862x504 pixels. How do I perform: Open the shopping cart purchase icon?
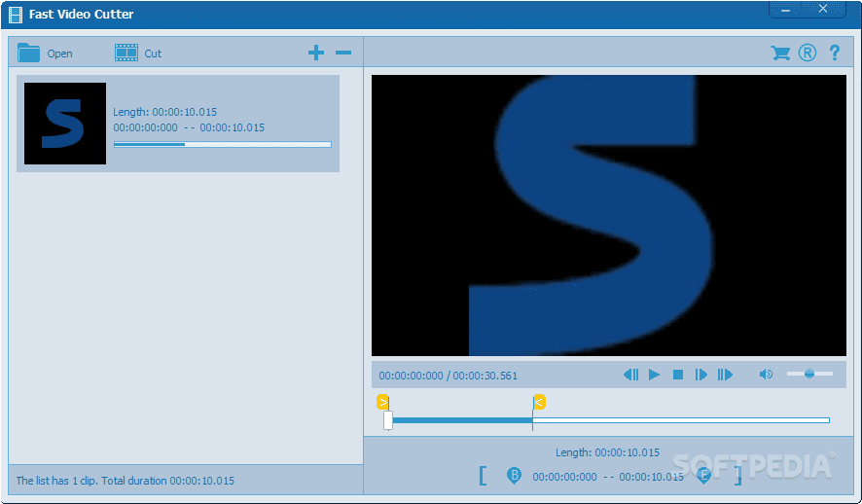pyautogui.click(x=780, y=53)
